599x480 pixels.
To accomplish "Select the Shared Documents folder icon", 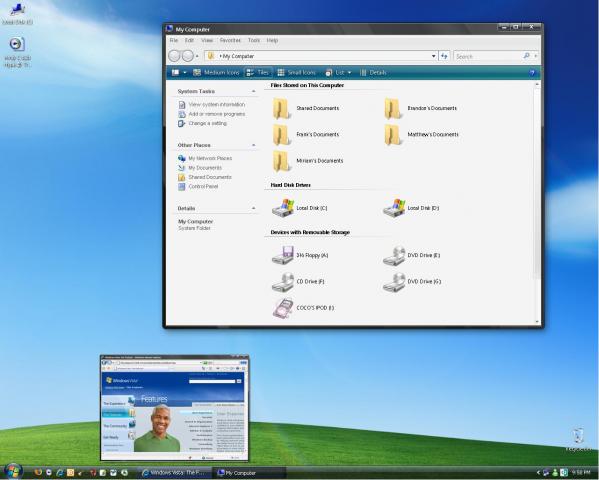I will tap(281, 108).
